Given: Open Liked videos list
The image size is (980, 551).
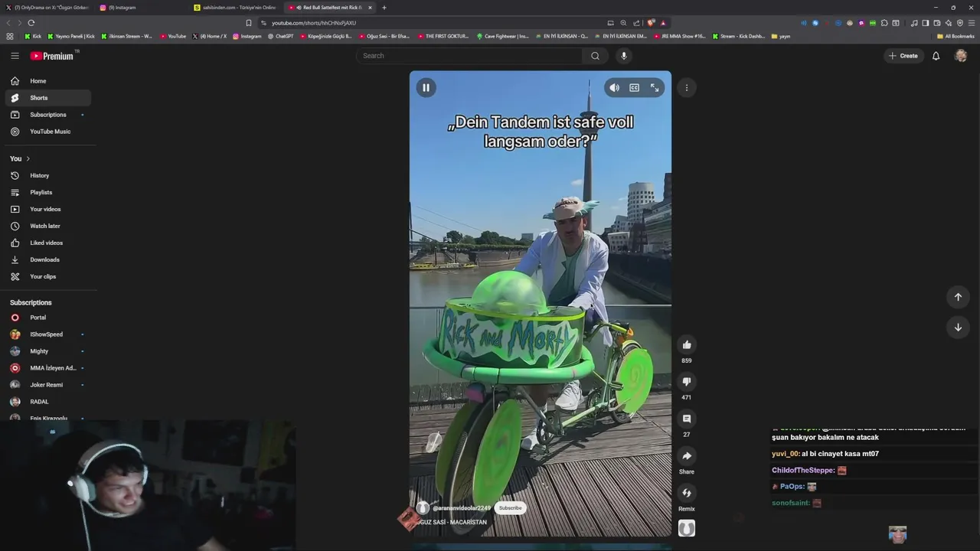Looking at the screenshot, I should pyautogui.click(x=48, y=243).
